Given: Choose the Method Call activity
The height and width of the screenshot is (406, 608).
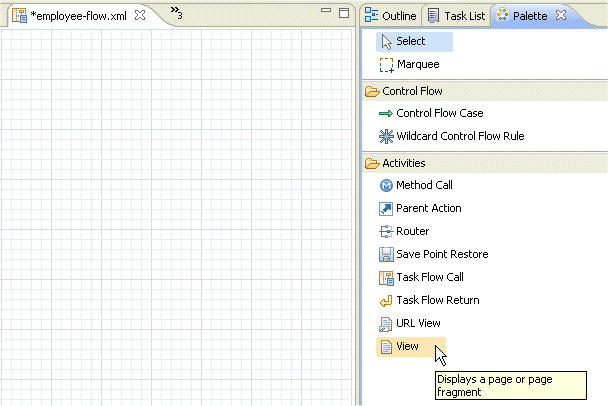Looking at the screenshot, I should [x=416, y=185].
